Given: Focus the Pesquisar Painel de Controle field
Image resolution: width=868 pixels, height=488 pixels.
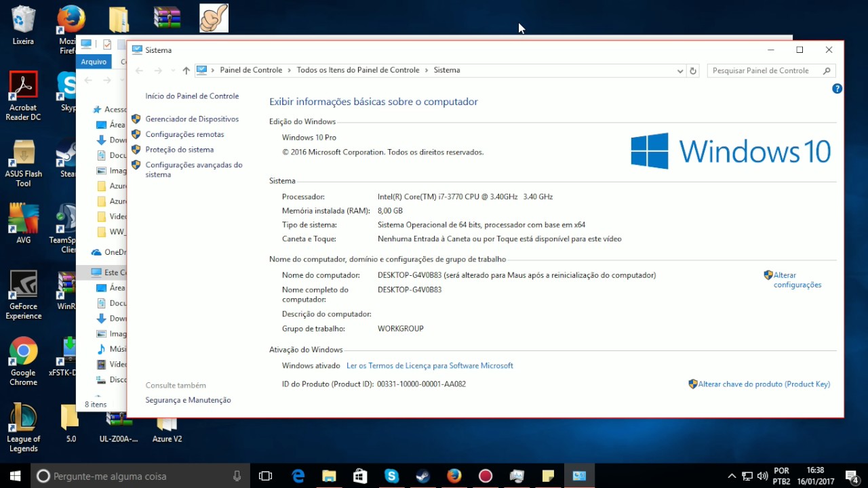Looking at the screenshot, I should [x=771, y=70].
